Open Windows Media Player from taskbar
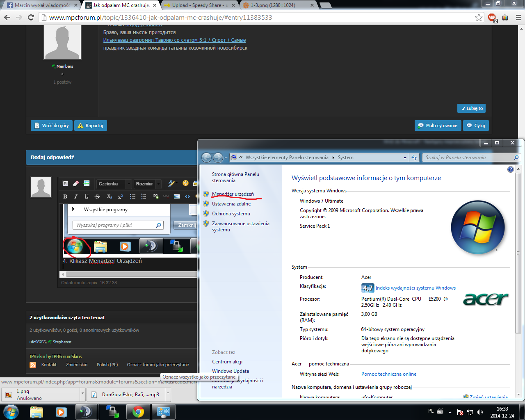This screenshot has width=525, height=420. tap(61, 412)
